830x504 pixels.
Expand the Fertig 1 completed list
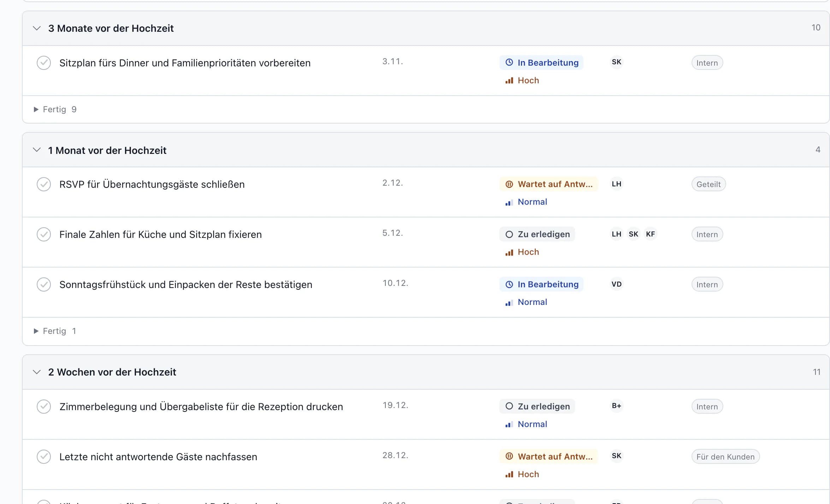click(55, 331)
